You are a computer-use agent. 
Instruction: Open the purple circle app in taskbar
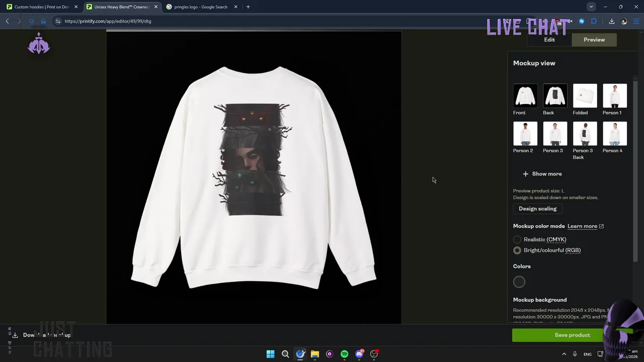pyautogui.click(x=330, y=354)
